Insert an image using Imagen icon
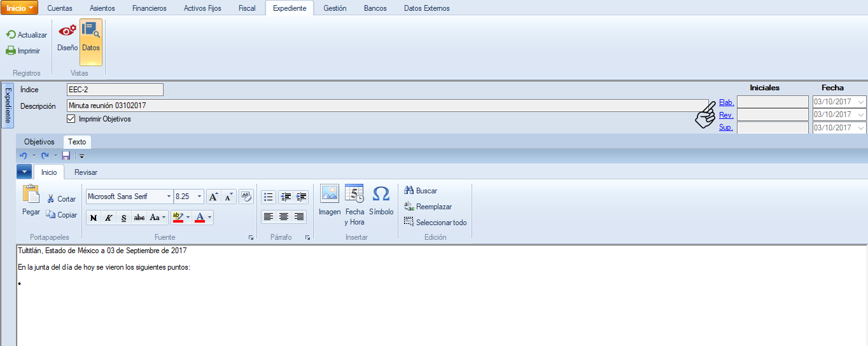The image size is (868, 346). [x=330, y=194]
